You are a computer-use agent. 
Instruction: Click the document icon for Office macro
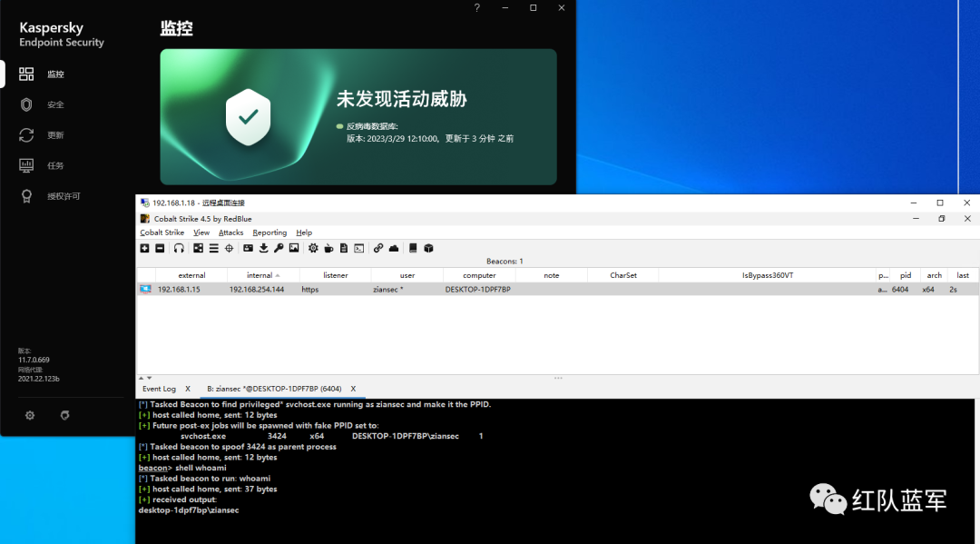pos(344,248)
